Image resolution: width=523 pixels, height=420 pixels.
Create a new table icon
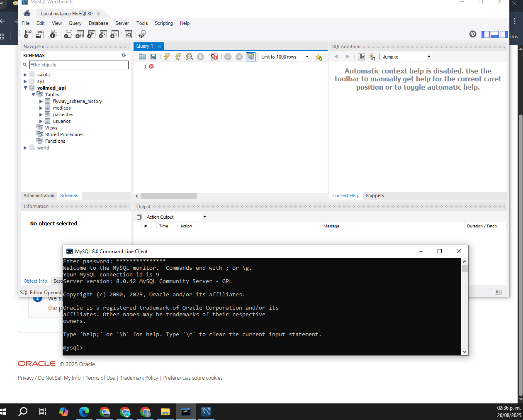click(80, 34)
